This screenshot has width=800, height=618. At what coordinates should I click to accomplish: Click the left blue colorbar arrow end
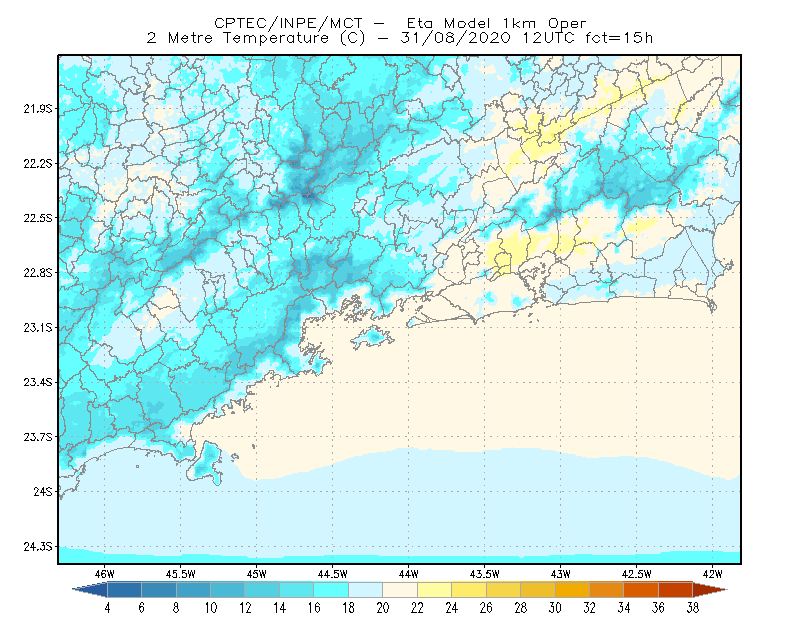pyautogui.click(x=90, y=590)
